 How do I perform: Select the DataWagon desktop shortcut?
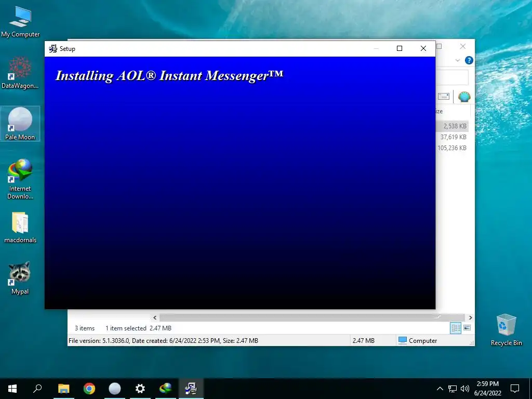coord(20,73)
